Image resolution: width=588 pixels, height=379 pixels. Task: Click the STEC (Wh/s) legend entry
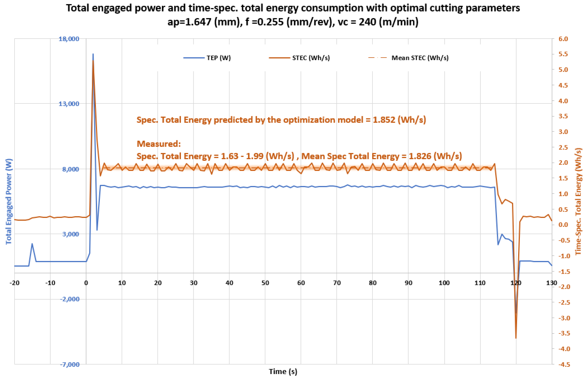[311, 58]
